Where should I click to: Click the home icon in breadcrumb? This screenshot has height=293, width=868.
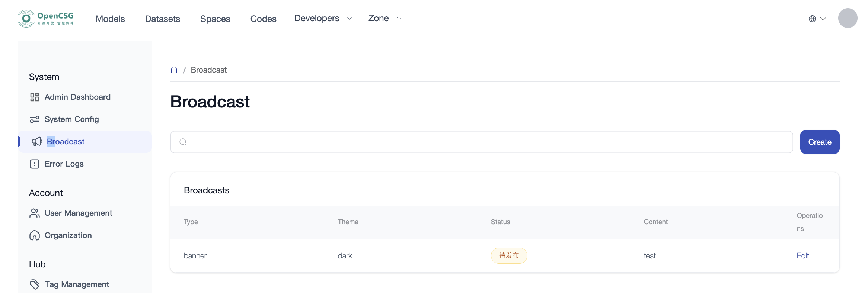pos(174,70)
